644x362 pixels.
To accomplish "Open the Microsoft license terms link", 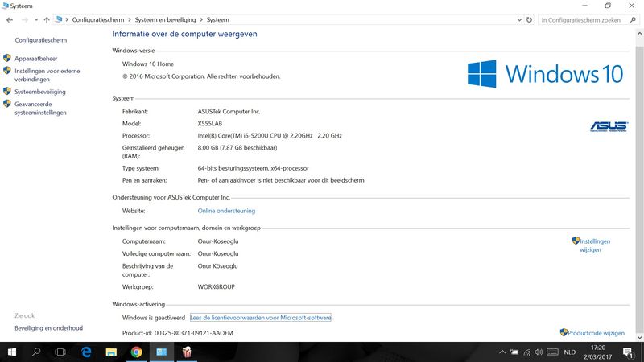I will click(x=260, y=318).
